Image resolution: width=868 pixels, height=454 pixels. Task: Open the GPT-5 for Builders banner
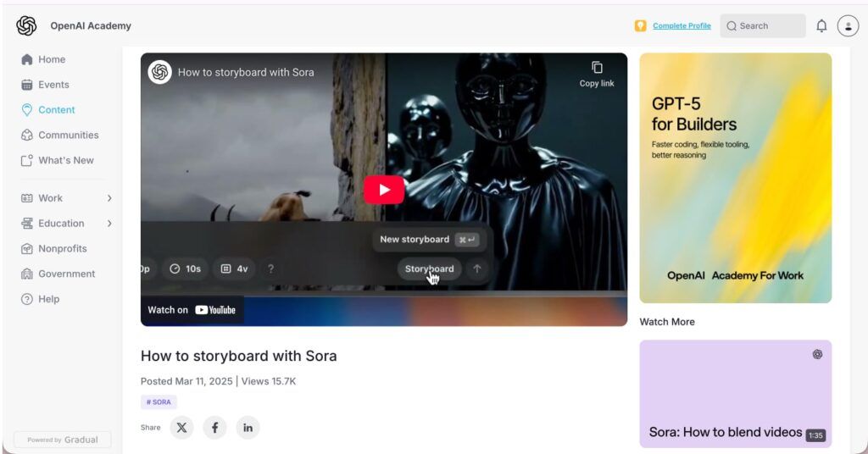735,178
